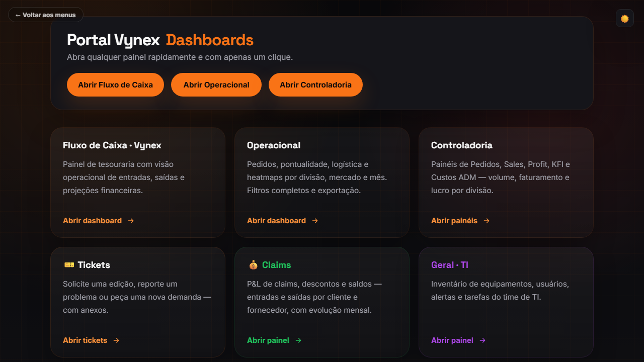Toggle the sun theme switch icon
The height and width of the screenshot is (362, 644).
pos(624,19)
